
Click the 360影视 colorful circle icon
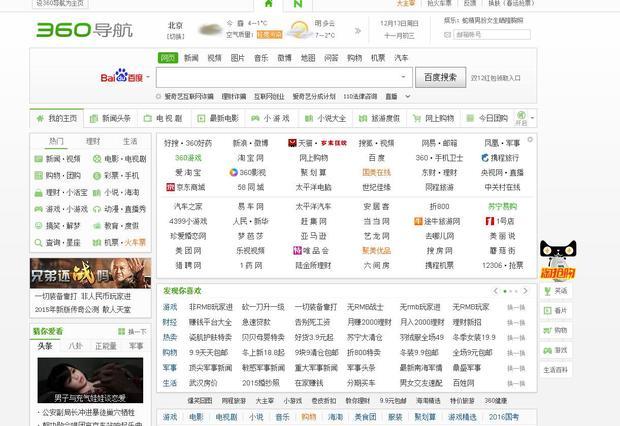click(x=234, y=172)
